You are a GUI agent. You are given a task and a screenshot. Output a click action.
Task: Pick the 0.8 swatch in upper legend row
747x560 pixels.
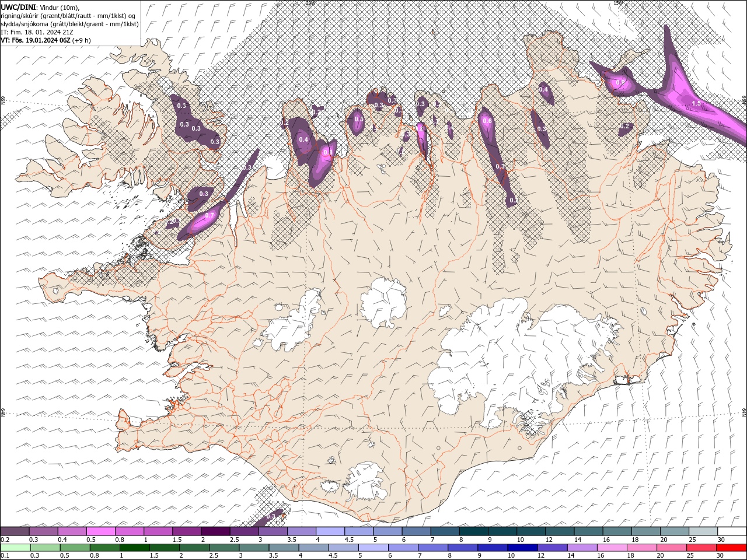click(129, 531)
